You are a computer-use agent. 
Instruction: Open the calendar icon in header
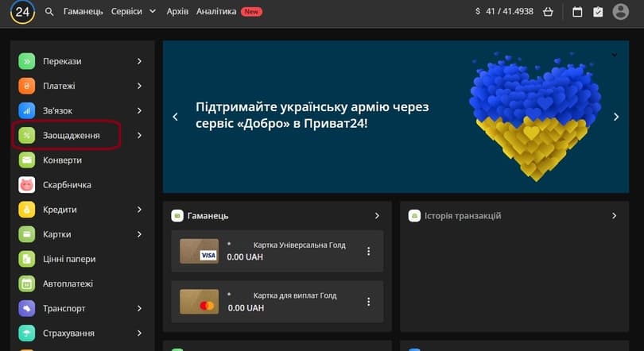point(577,12)
